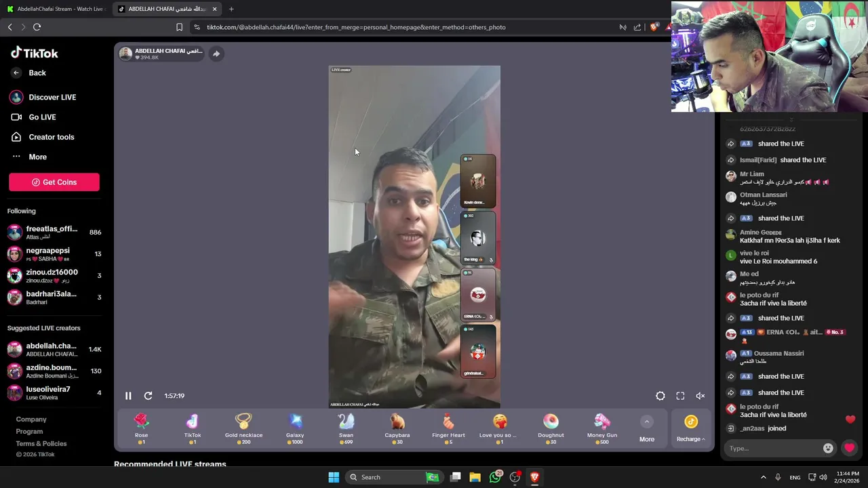Enter fullscreen mode on the player
This screenshot has width=868, height=488.
point(680,396)
